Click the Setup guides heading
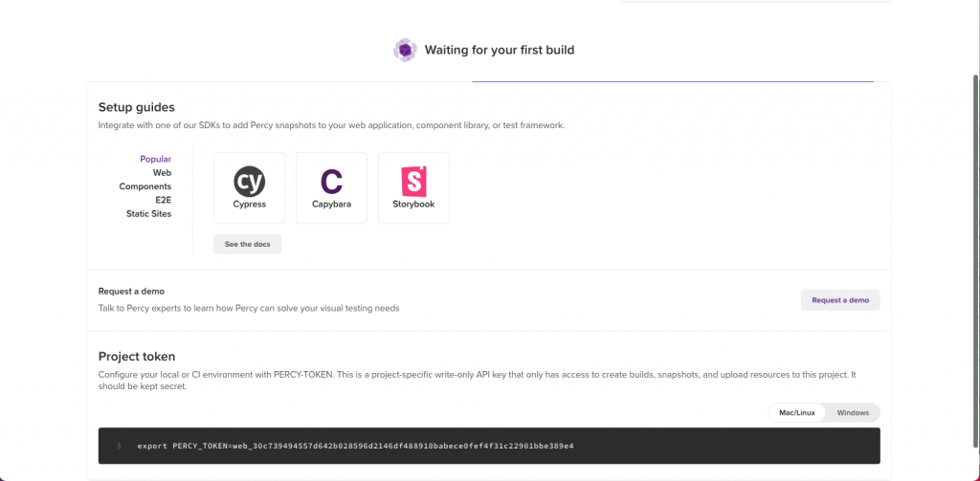This screenshot has width=980, height=481. (x=136, y=107)
